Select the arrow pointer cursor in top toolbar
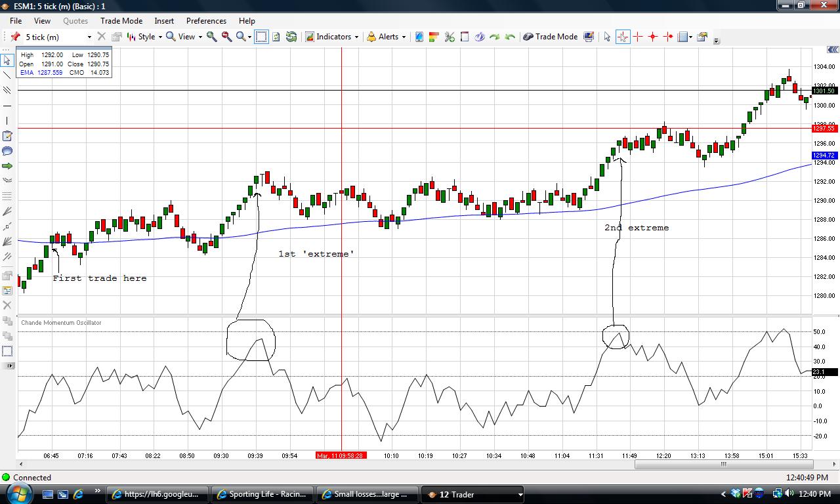840x504 pixels. (x=607, y=37)
